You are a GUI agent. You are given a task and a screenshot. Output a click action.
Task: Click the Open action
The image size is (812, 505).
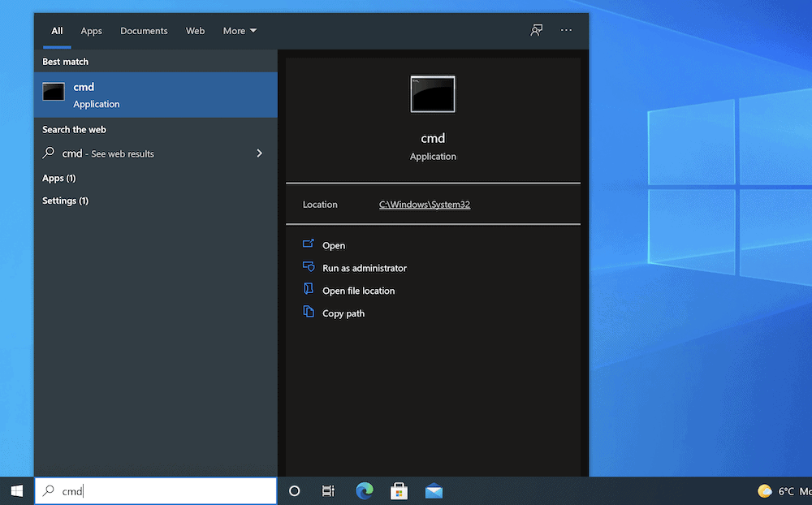[x=334, y=245]
